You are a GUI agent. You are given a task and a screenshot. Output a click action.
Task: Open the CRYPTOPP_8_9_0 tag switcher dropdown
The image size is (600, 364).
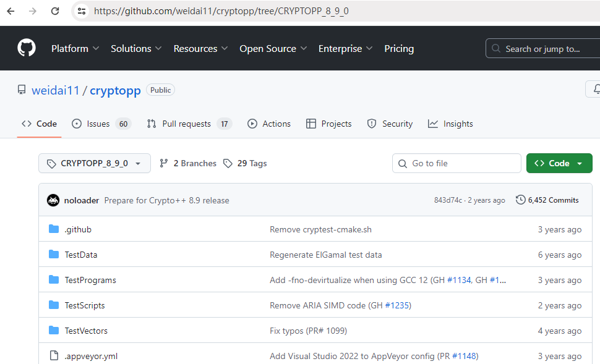(x=95, y=163)
